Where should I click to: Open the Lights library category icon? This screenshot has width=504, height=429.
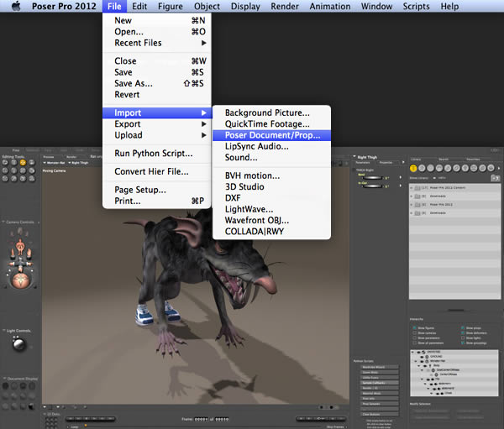pyautogui.click(x=465, y=168)
